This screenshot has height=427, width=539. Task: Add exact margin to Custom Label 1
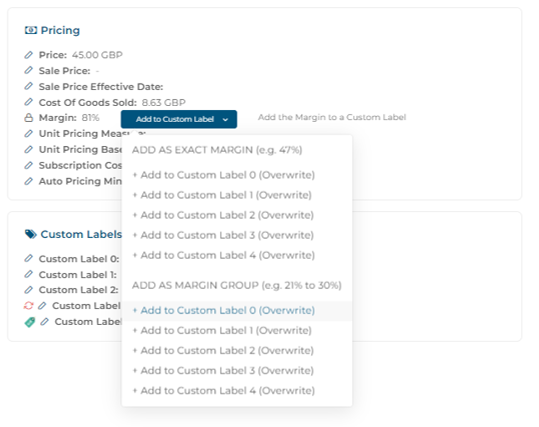click(222, 195)
